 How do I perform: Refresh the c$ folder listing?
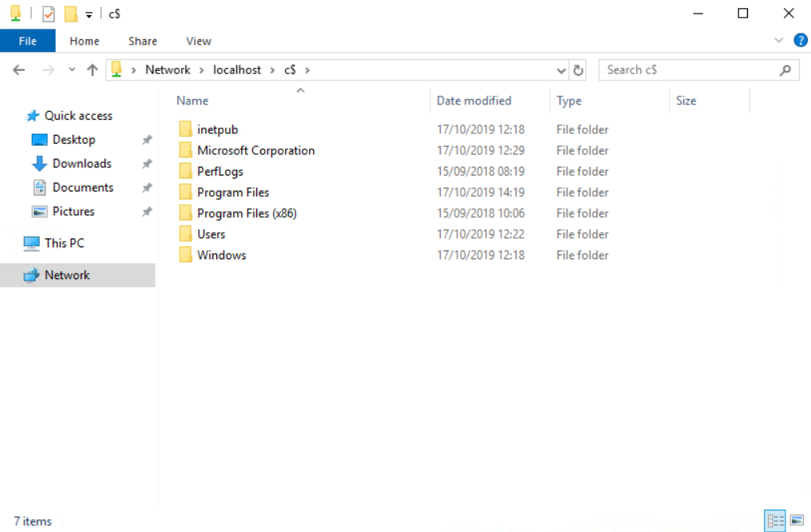coord(579,70)
